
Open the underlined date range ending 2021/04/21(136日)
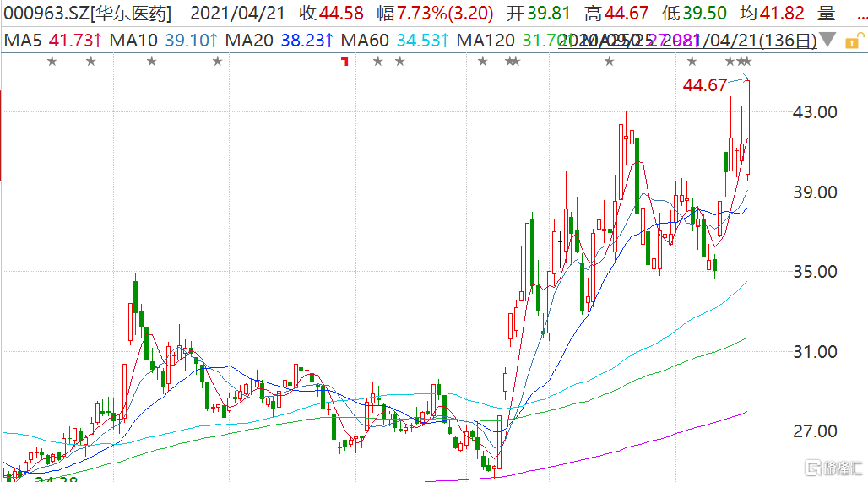tap(687, 41)
